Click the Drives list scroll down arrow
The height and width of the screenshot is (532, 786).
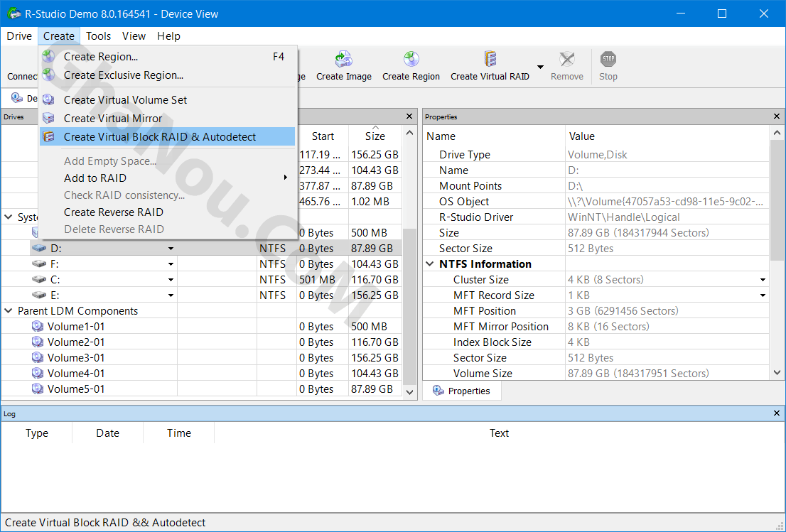click(x=409, y=392)
